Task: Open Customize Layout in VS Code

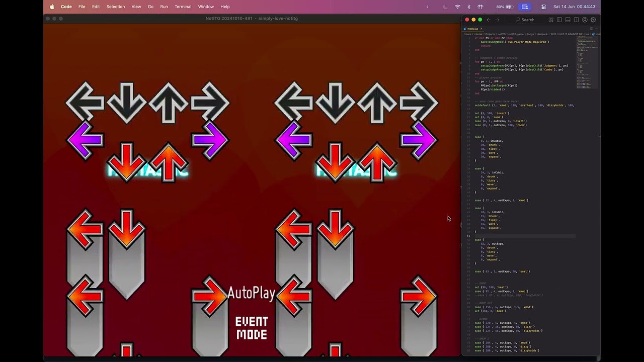Action: pyautogui.click(x=551, y=20)
